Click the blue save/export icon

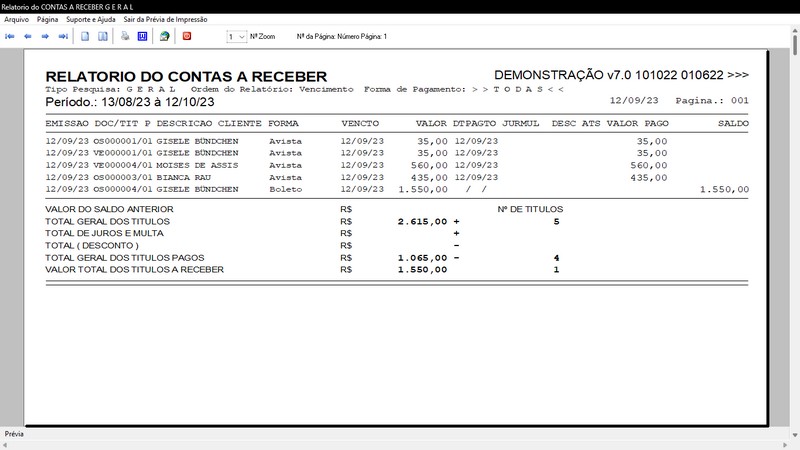tap(142, 36)
